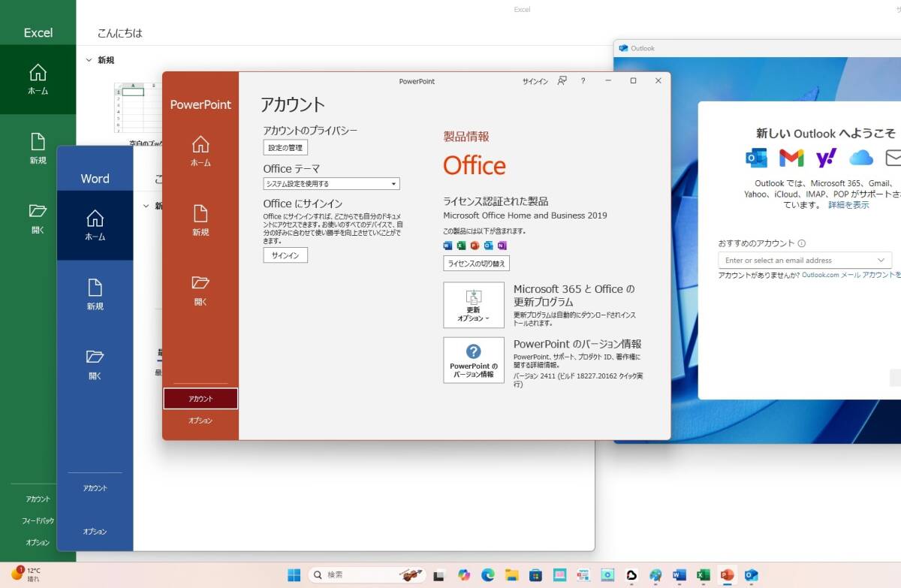This screenshot has height=588, width=901.
Task: Open Copilot from the taskbar
Action: pyautogui.click(x=463, y=574)
